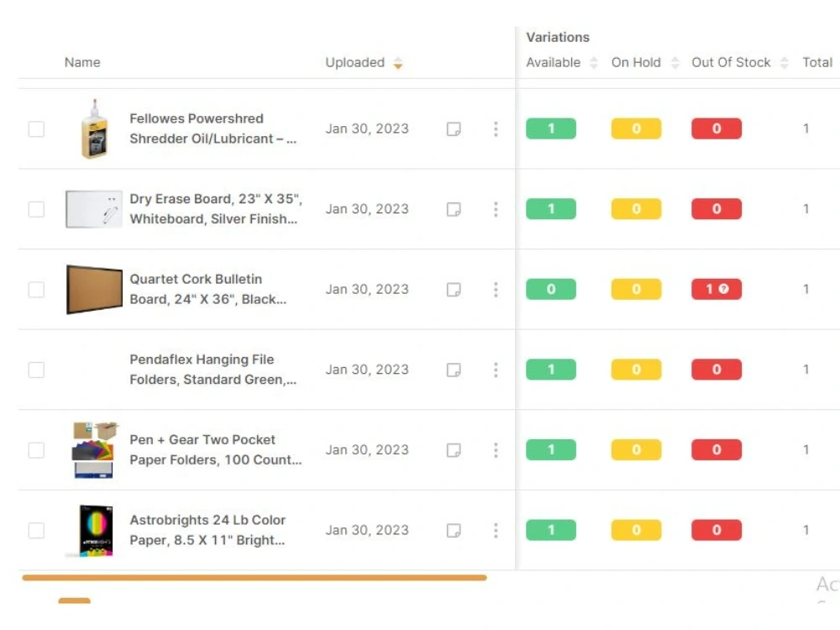Open note icon for Astrobrights row
The width and height of the screenshot is (840, 630).
(454, 531)
